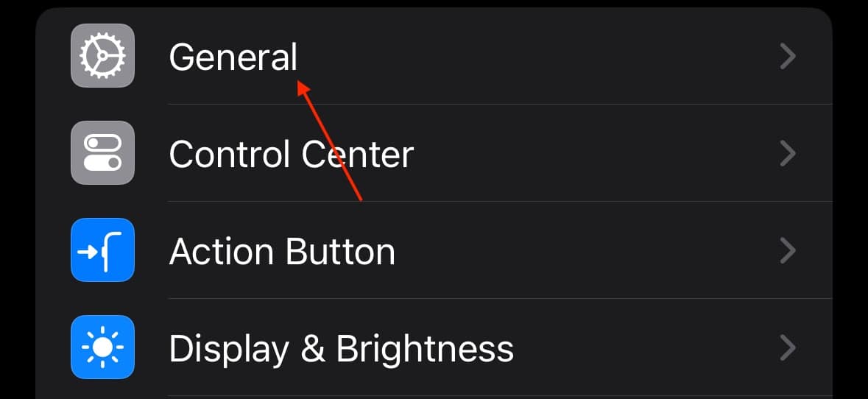Click the chevron on Action Button row
Image resolution: width=868 pixels, height=399 pixels.
[788, 251]
